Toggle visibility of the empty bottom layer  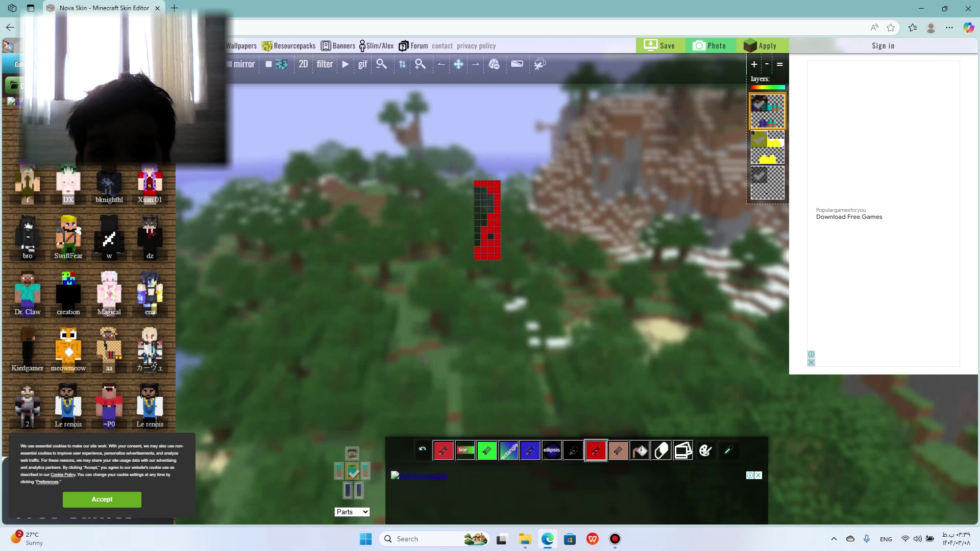click(x=759, y=176)
